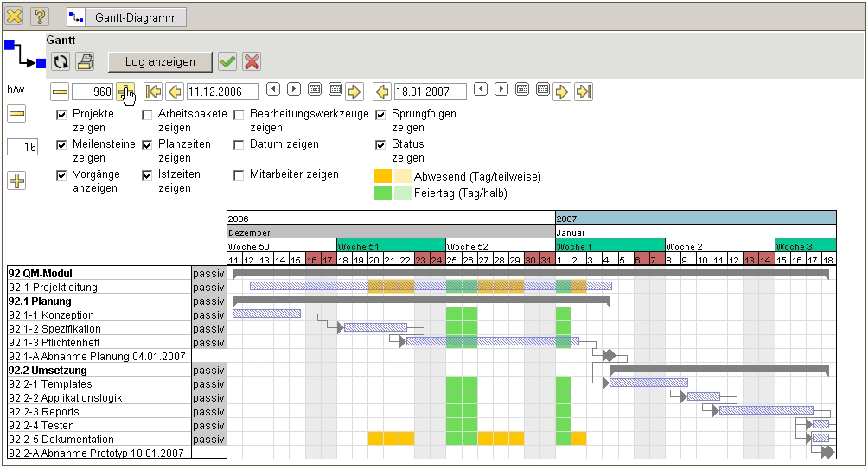Toggle Projekte zeigen checkbox

(61, 114)
